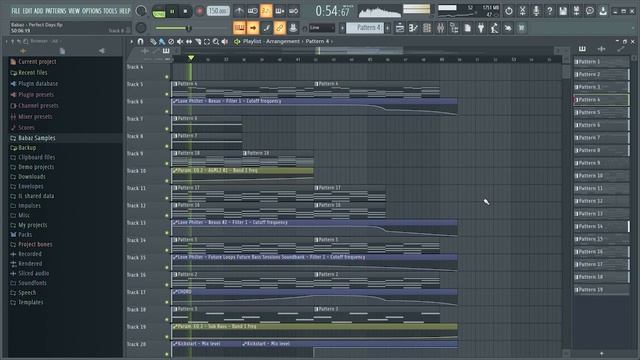Click the 150 tempo field
640x360 pixels.
coord(218,11)
